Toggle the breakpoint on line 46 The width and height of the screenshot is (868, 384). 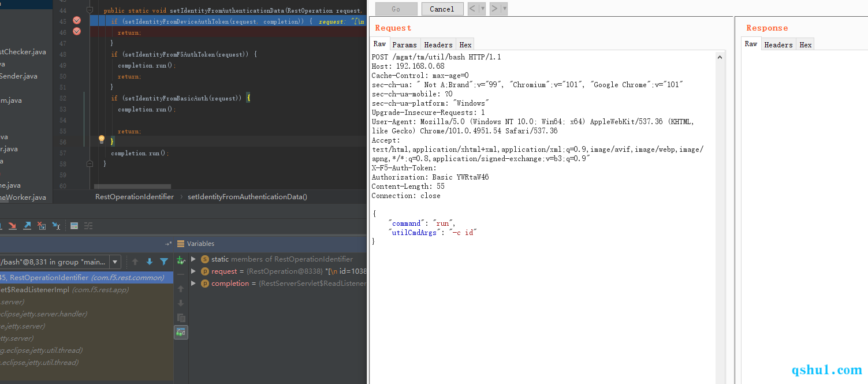pyautogui.click(x=77, y=32)
